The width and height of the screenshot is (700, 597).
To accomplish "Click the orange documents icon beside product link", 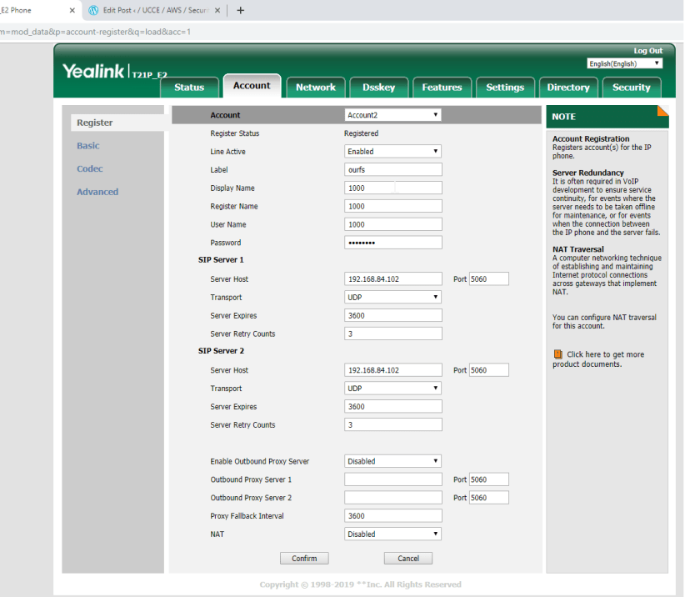I will coord(557,354).
